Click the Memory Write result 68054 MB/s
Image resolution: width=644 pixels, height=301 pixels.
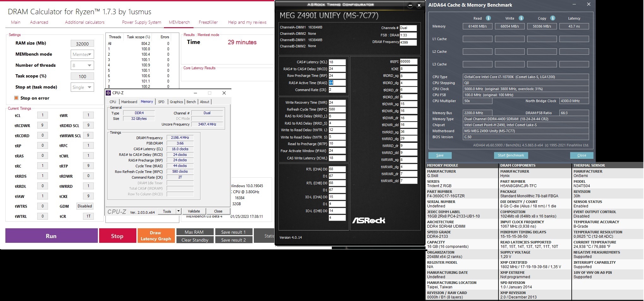pos(510,26)
